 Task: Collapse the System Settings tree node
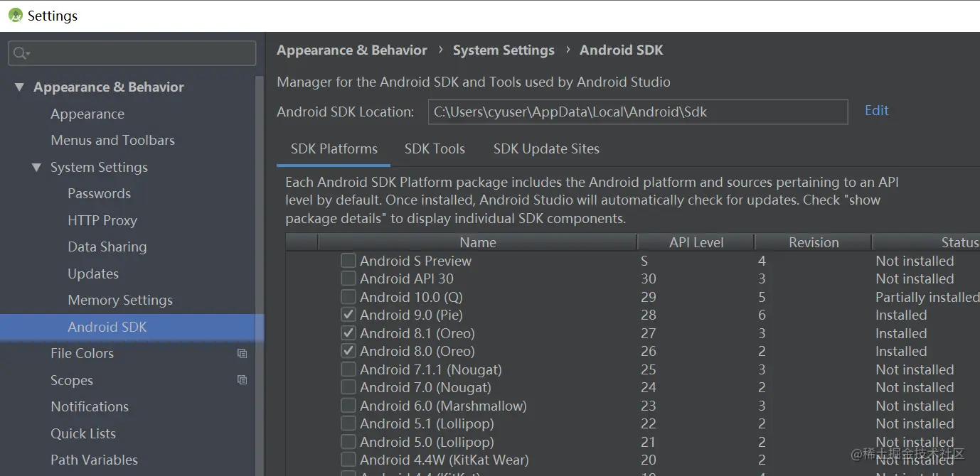point(36,168)
